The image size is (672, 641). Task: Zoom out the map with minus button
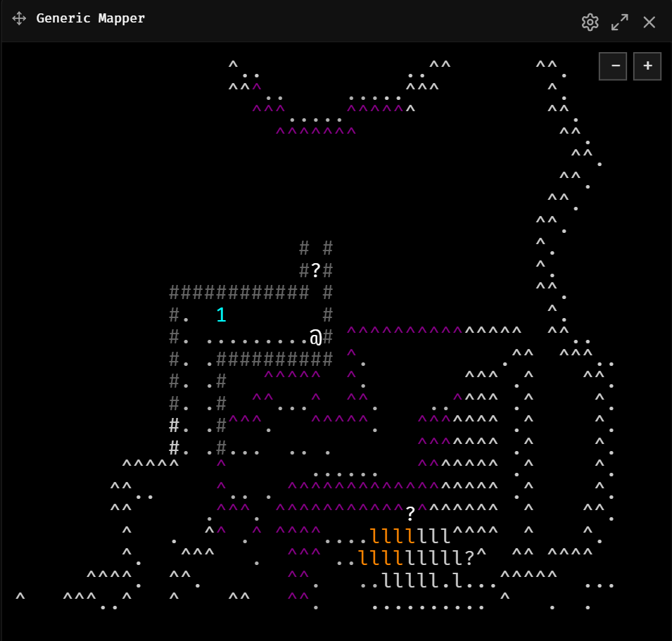[x=613, y=66]
